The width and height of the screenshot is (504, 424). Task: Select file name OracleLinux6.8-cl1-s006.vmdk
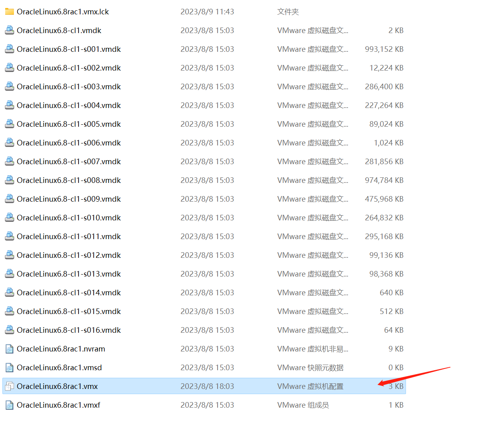(69, 143)
